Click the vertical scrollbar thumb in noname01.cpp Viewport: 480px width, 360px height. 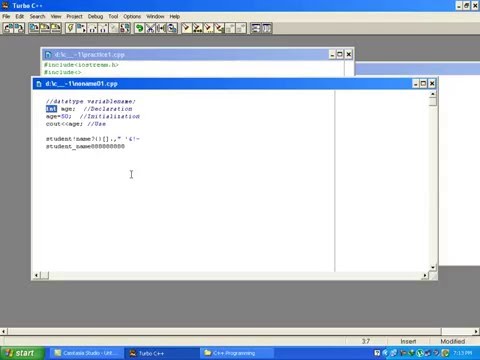pyautogui.click(x=433, y=102)
